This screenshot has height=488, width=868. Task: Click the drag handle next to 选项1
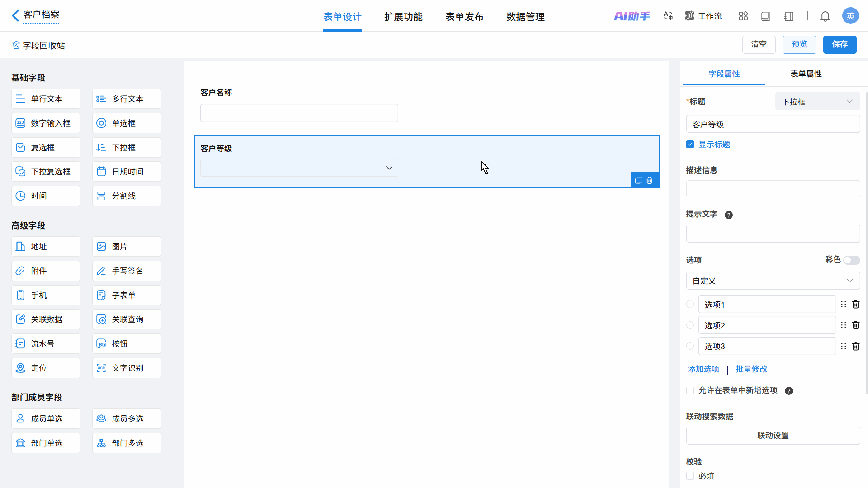click(843, 305)
